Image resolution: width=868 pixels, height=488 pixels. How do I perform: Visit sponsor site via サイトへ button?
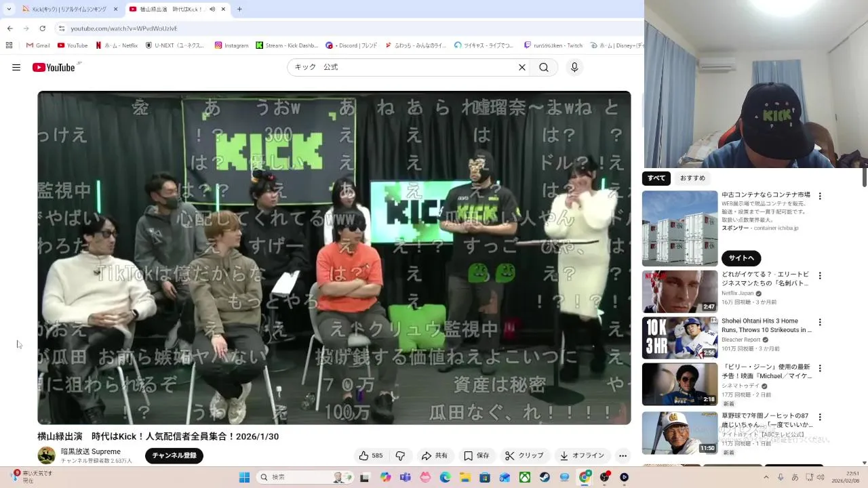point(741,258)
